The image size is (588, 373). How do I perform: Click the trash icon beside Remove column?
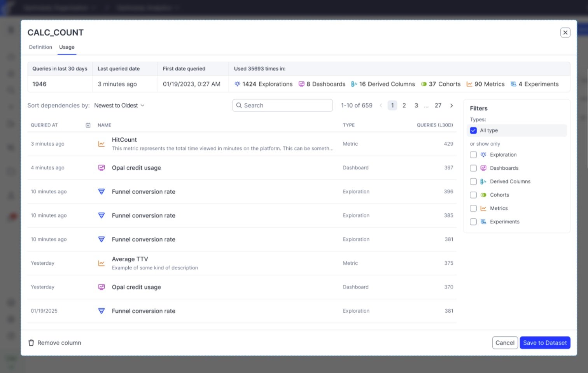pyautogui.click(x=31, y=343)
